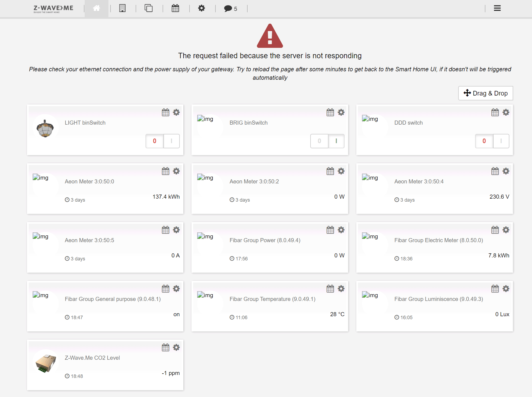The width and height of the screenshot is (532, 397).
Task: Open event history for DDD switch
Action: click(495, 112)
